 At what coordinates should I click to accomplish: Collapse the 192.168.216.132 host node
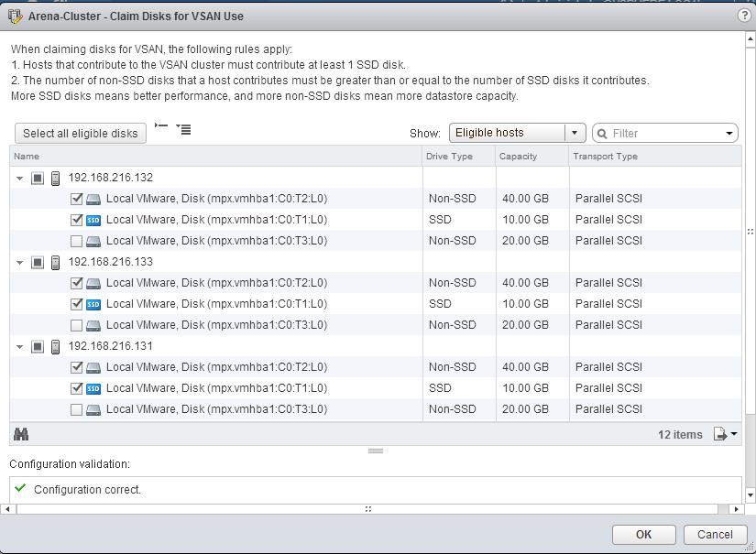(x=19, y=179)
